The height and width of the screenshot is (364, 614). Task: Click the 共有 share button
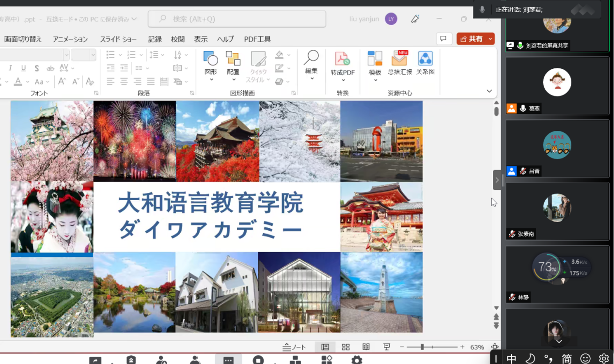click(472, 39)
